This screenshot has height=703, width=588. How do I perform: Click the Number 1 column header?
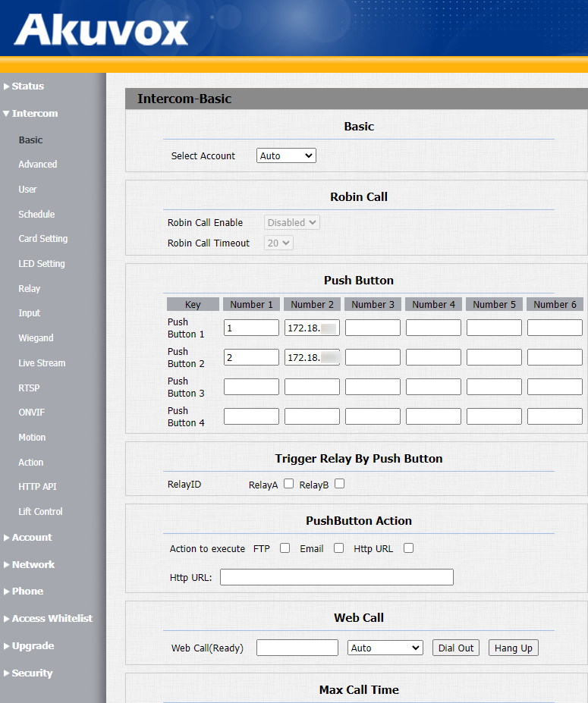coord(251,304)
